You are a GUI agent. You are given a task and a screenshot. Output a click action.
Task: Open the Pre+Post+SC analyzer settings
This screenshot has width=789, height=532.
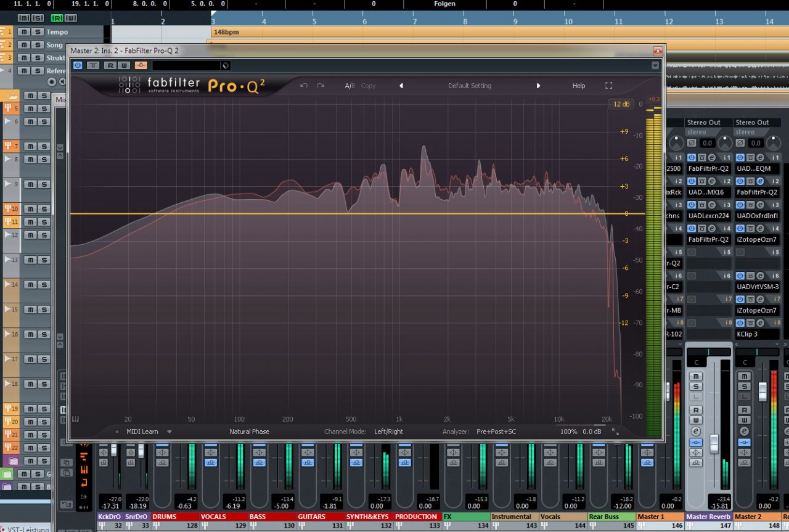496,432
